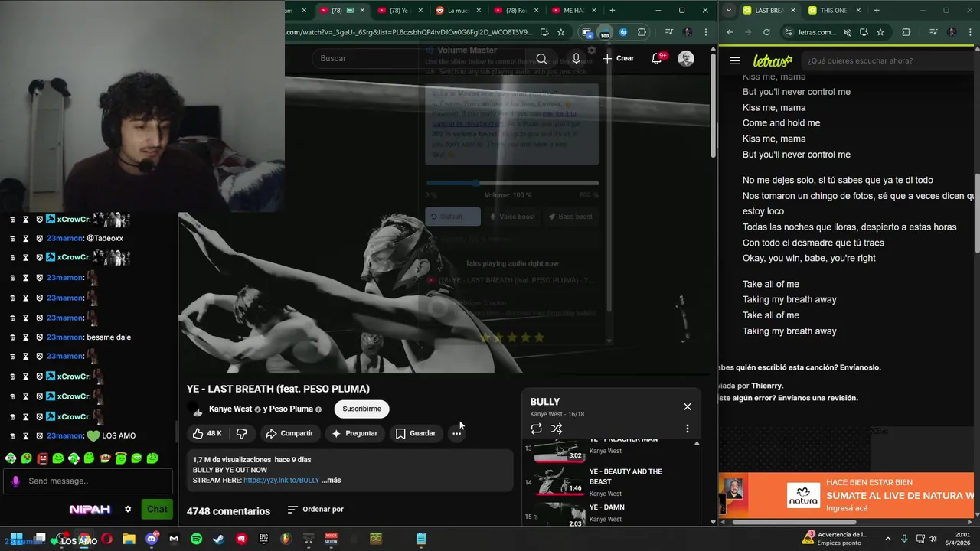Open the Natura 'Ingresá acá' ad banner
The width and height of the screenshot is (980, 551).
click(846, 495)
